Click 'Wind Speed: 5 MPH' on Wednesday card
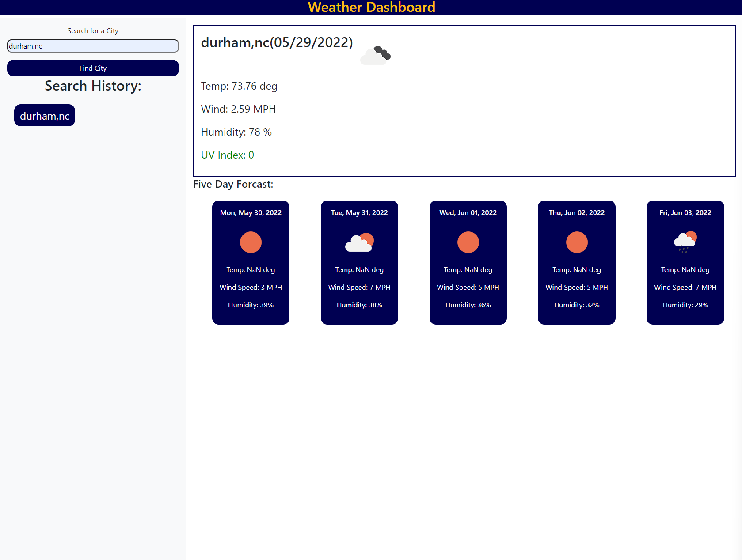742x560 pixels. (x=468, y=287)
